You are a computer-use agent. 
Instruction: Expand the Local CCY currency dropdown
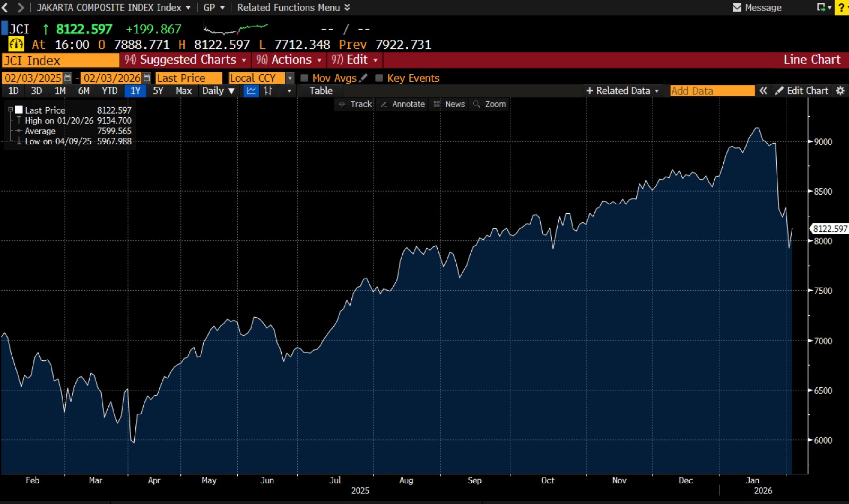coord(290,78)
